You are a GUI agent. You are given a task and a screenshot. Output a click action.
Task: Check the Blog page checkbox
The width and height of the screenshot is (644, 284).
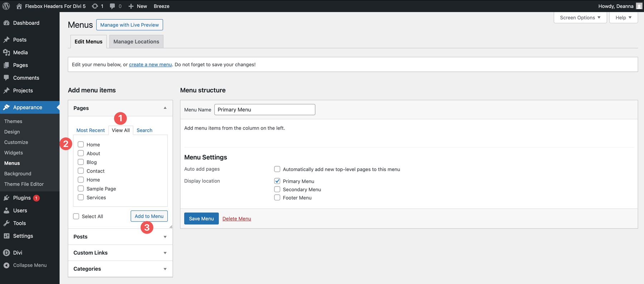(81, 162)
